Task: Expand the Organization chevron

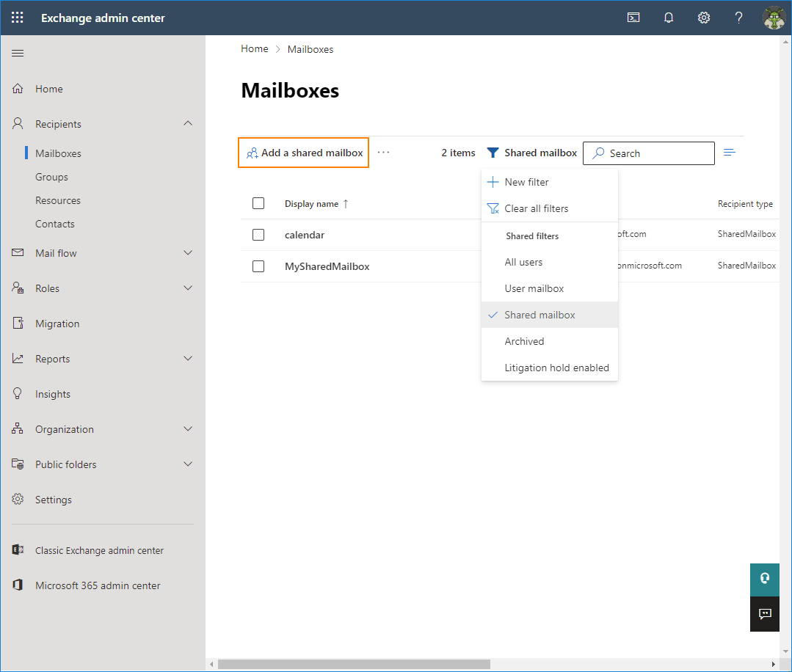Action: 188,428
